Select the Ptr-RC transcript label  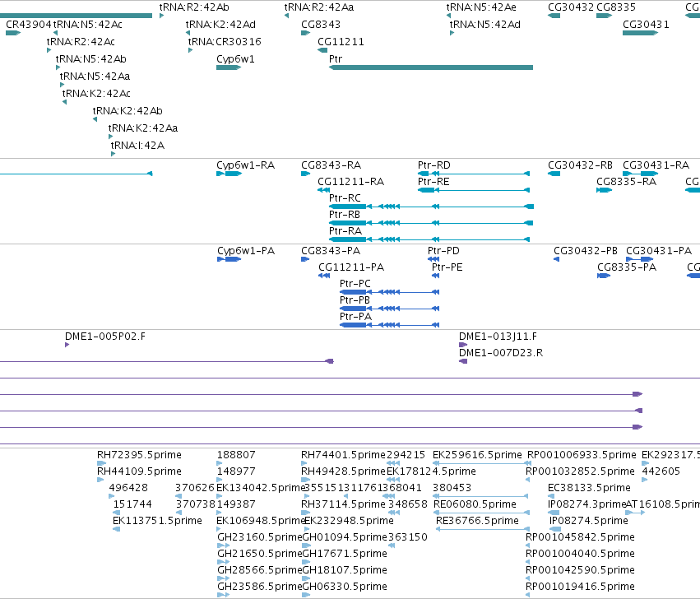point(345,198)
